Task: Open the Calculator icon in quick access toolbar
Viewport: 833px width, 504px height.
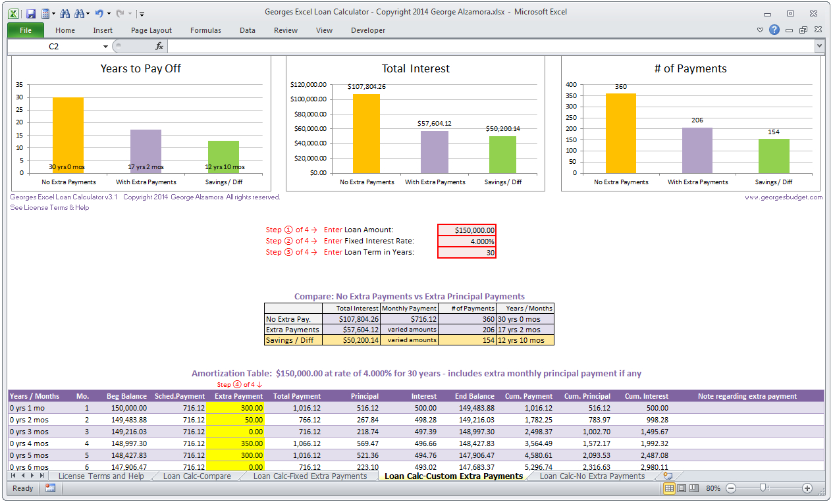Action: (46, 13)
